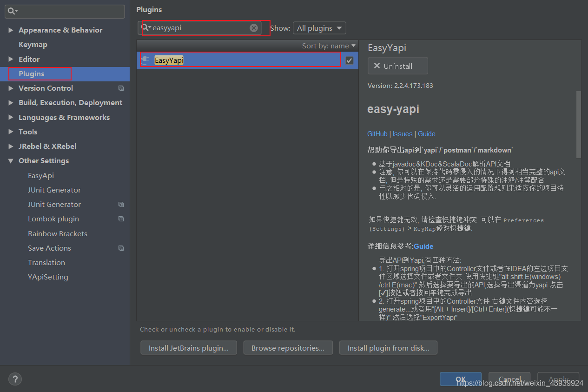Image resolution: width=588 pixels, height=392 pixels.
Task: Open YApiSetting settings page
Action: tap(48, 277)
